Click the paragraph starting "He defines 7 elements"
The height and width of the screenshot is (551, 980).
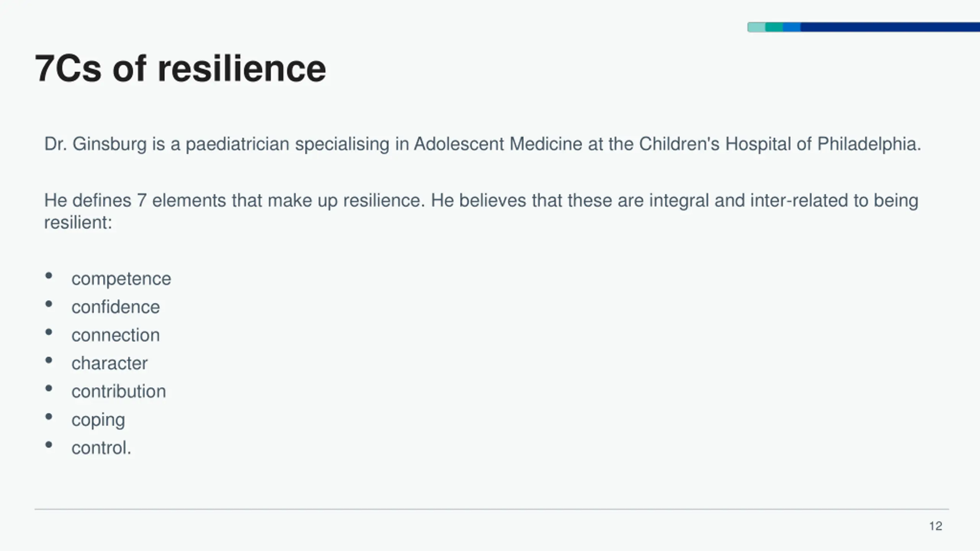point(481,211)
